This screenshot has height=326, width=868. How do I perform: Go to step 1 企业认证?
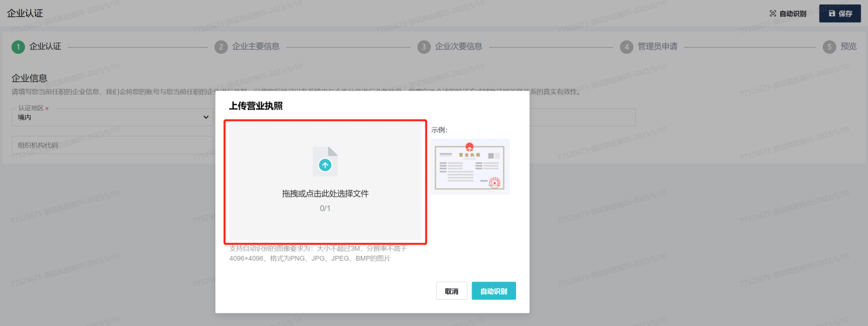[37, 46]
